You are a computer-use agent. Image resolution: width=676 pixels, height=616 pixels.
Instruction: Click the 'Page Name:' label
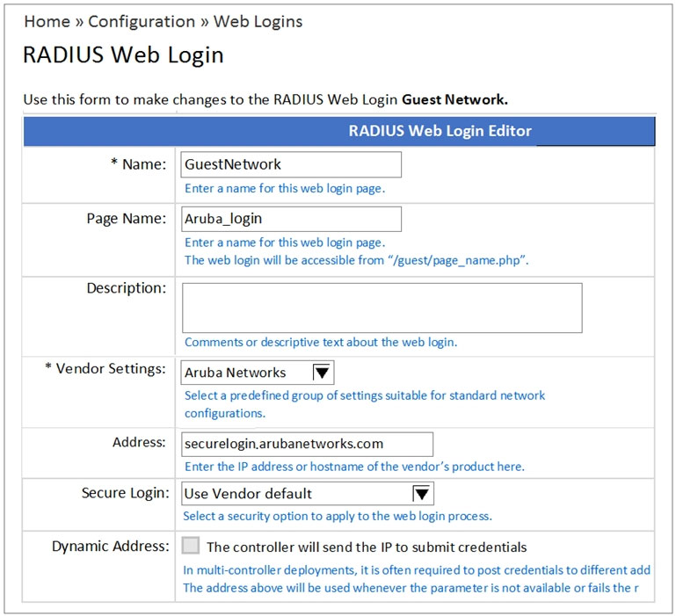(x=127, y=219)
